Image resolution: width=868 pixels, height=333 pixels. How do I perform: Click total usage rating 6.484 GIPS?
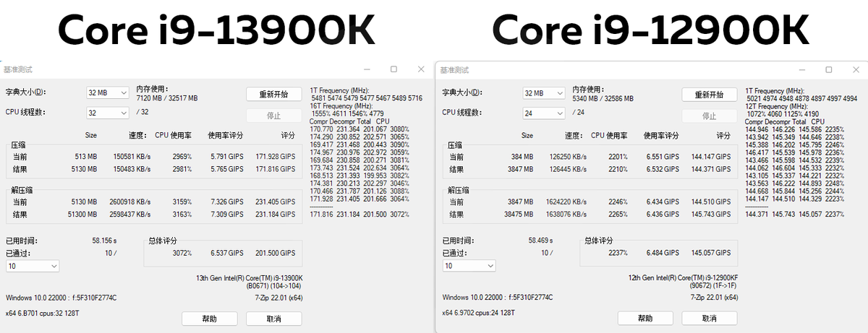[661, 253]
